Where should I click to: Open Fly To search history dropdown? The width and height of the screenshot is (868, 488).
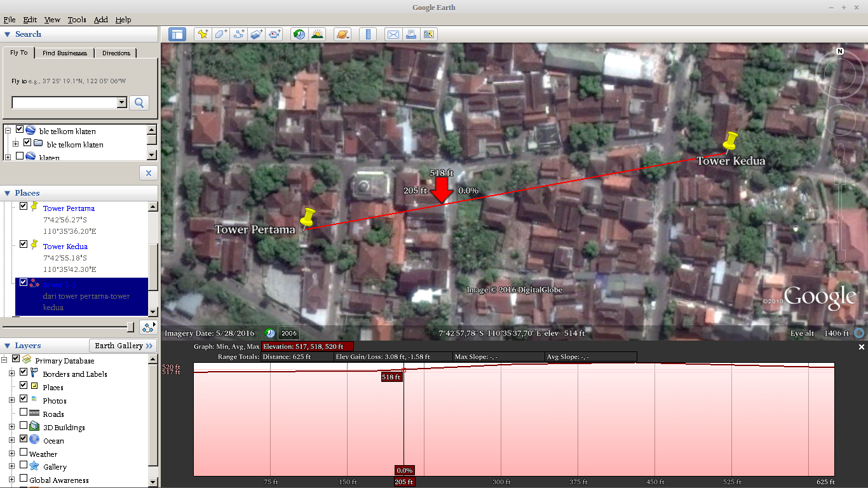point(122,103)
